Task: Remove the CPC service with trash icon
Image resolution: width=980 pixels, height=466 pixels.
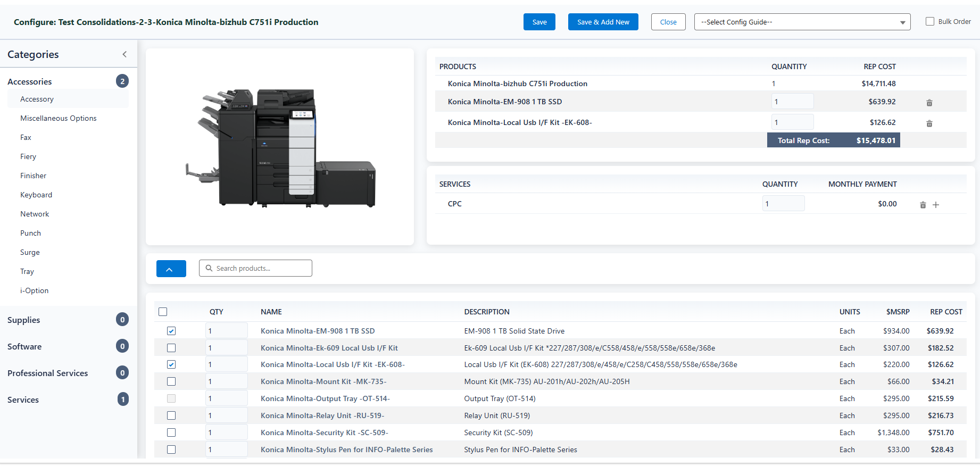Action: click(923, 205)
